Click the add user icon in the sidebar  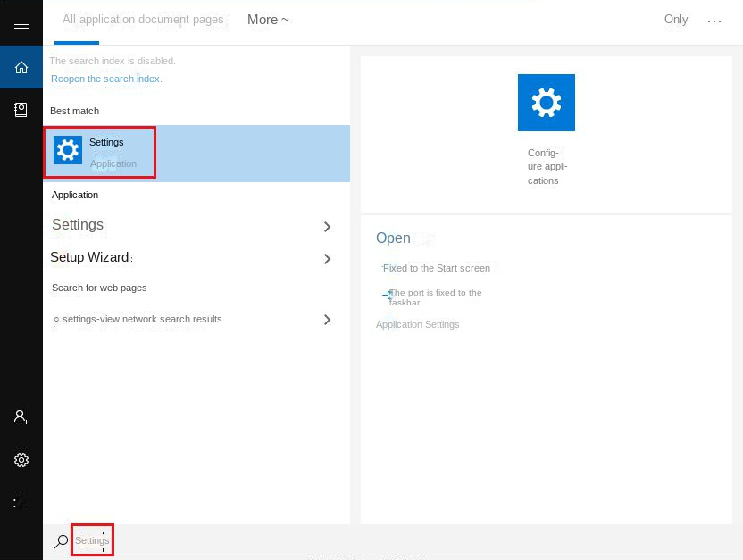tap(21, 416)
